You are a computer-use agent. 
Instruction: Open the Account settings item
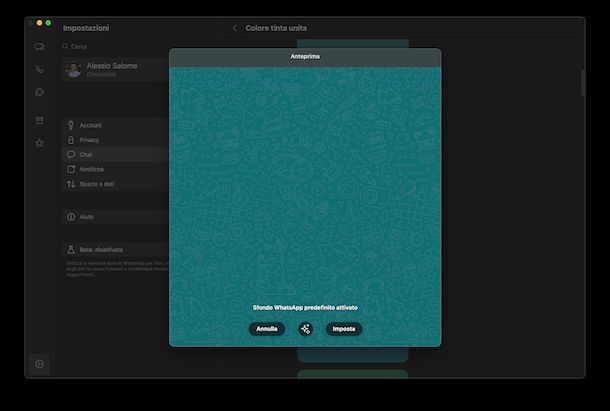point(115,125)
